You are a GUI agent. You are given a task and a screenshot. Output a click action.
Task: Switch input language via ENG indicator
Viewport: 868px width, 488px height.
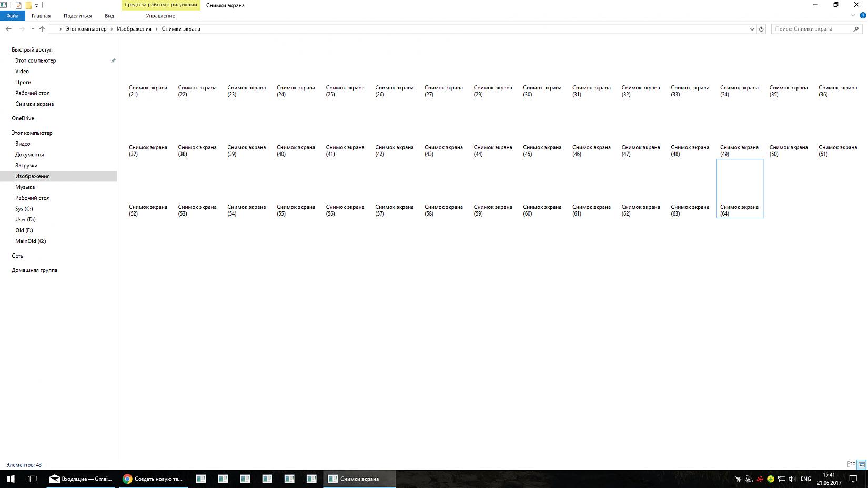(x=805, y=479)
